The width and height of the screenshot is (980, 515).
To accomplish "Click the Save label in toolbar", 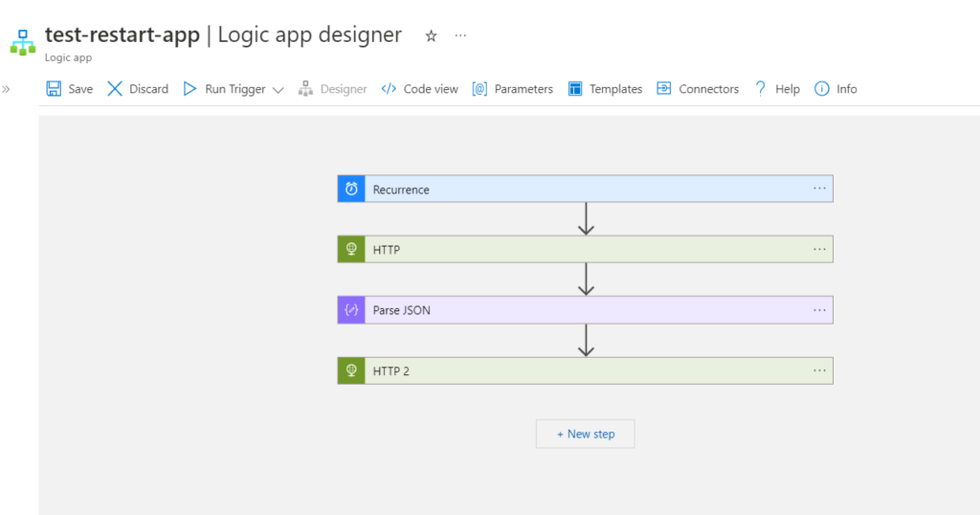I will (x=80, y=89).
